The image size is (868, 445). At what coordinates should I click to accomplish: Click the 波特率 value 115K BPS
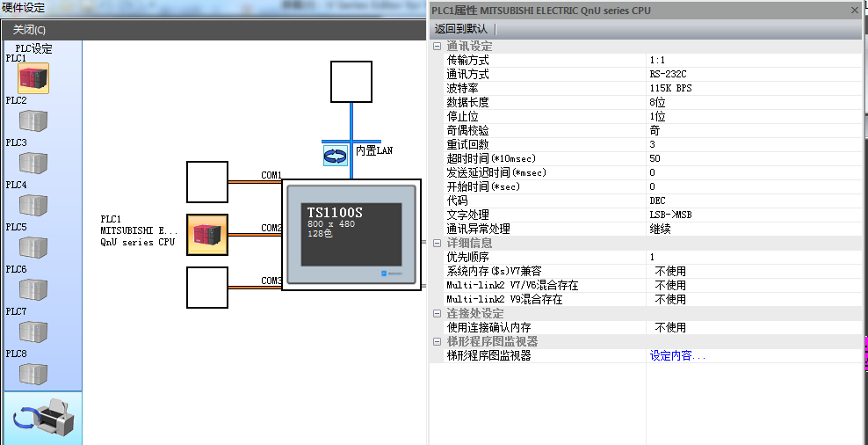670,89
